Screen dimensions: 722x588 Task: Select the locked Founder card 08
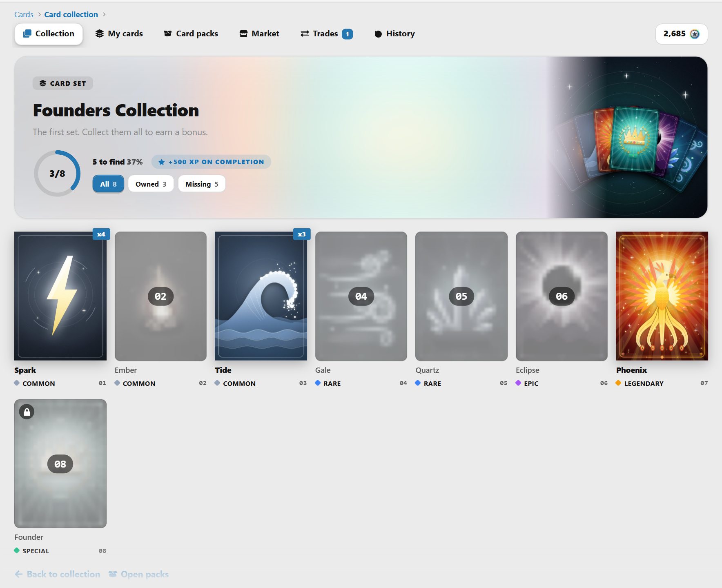click(60, 463)
